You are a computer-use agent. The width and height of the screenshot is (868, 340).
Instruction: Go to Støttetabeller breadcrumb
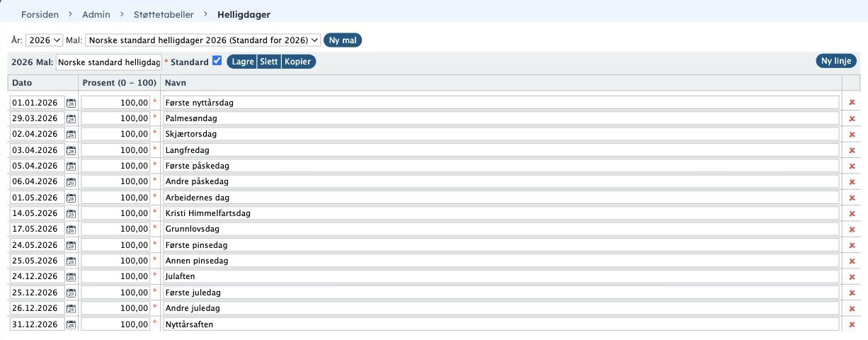point(162,14)
